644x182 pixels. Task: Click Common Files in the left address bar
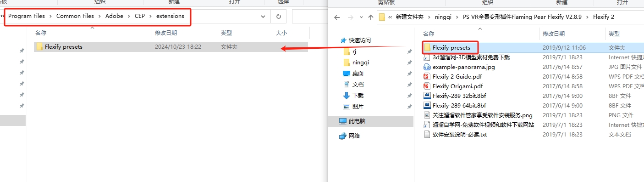(x=75, y=16)
